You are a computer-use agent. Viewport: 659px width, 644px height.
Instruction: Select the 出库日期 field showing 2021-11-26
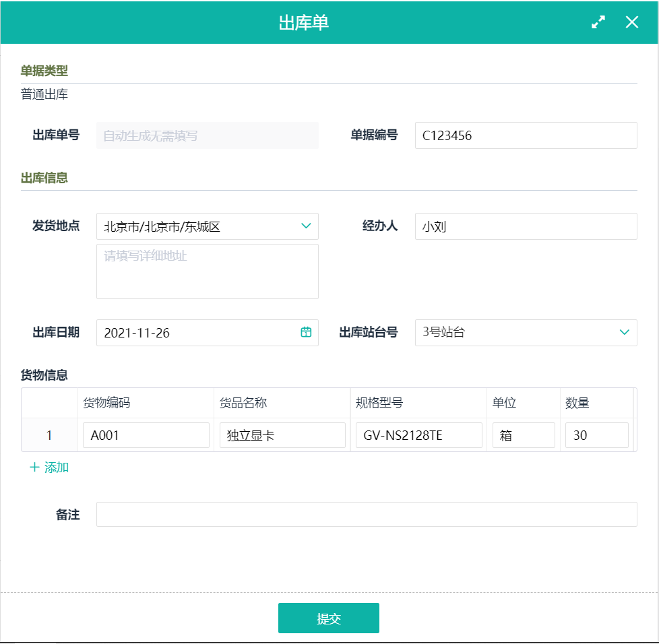click(x=195, y=333)
